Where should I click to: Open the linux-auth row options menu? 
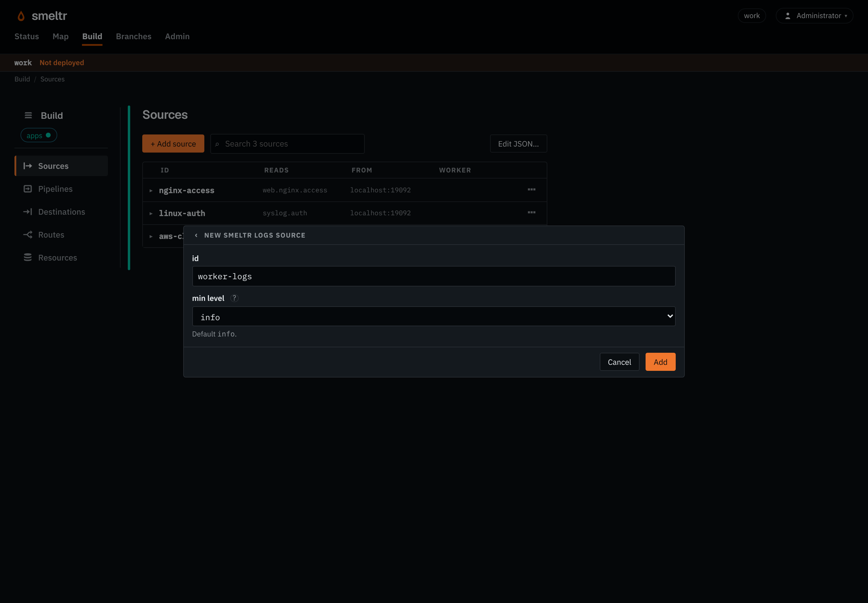(531, 213)
